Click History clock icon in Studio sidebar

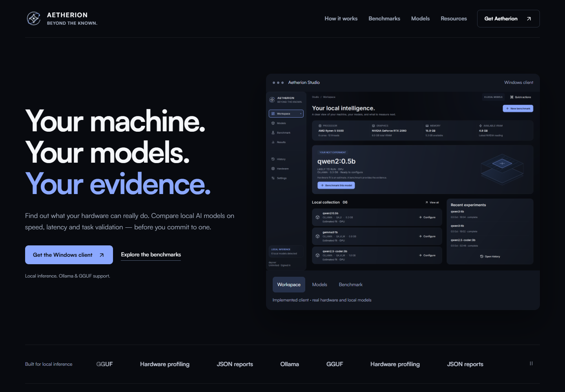(273, 159)
